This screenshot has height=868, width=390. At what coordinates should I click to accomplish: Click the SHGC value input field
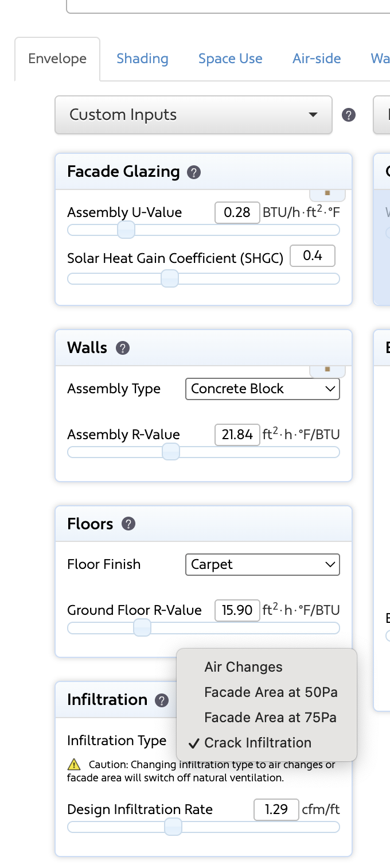click(x=313, y=256)
